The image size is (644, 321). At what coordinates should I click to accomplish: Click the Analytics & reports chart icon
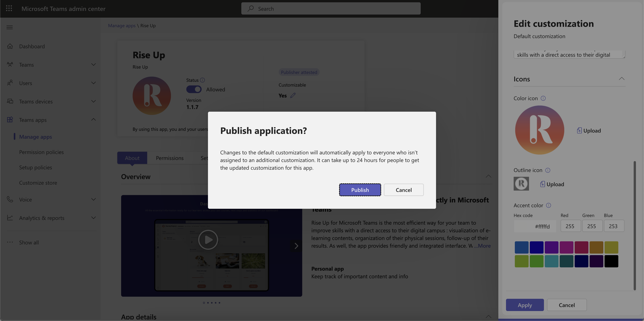tap(10, 218)
